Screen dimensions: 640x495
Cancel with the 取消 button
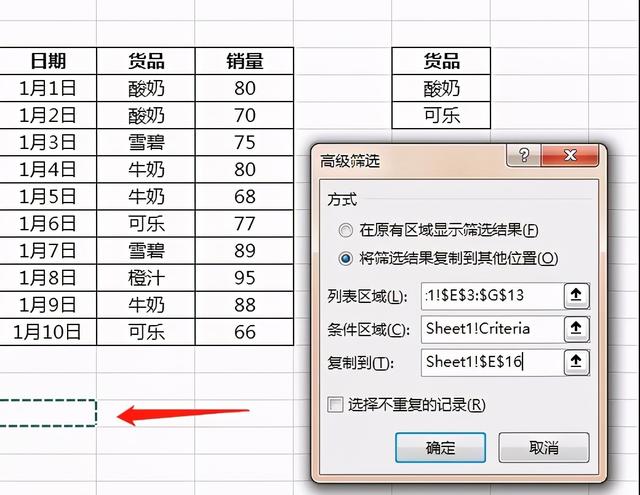[544, 448]
